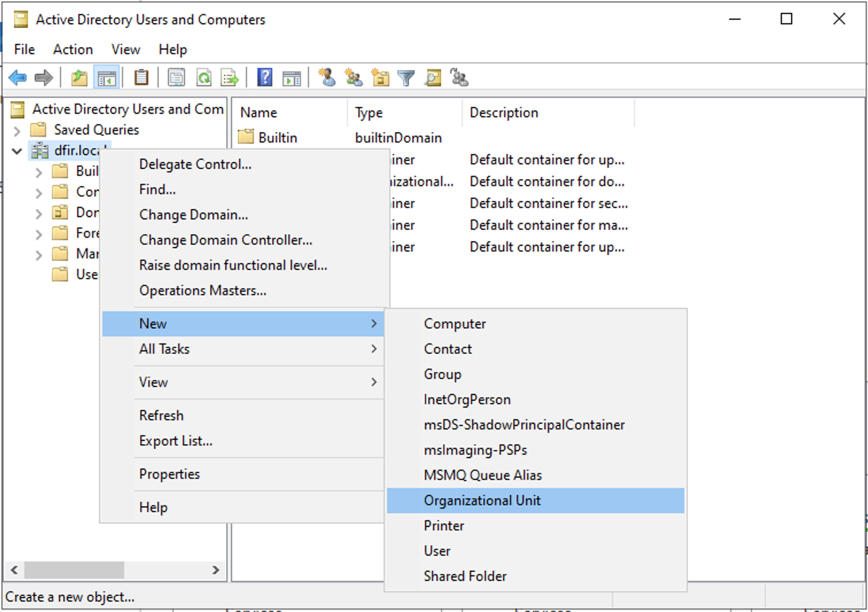Click the tree pane horizontal scrollbar thumb
This screenshot has width=868, height=612.
tap(74, 570)
